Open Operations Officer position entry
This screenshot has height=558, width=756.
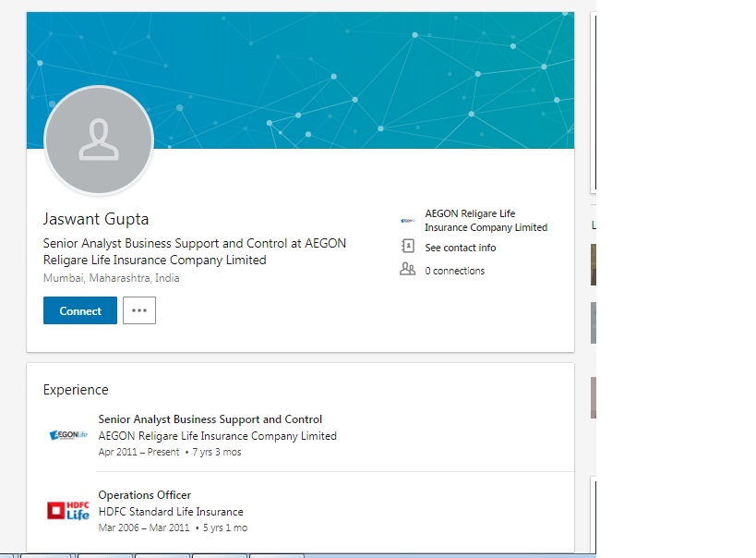click(145, 495)
